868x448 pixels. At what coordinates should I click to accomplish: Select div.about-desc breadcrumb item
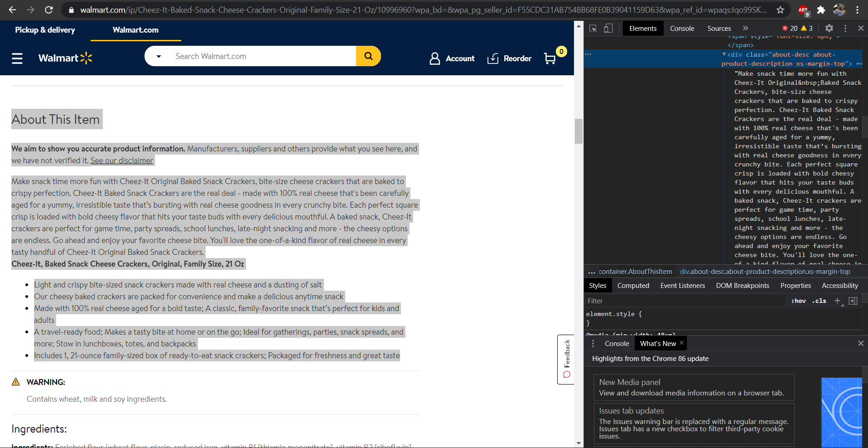[765, 272]
